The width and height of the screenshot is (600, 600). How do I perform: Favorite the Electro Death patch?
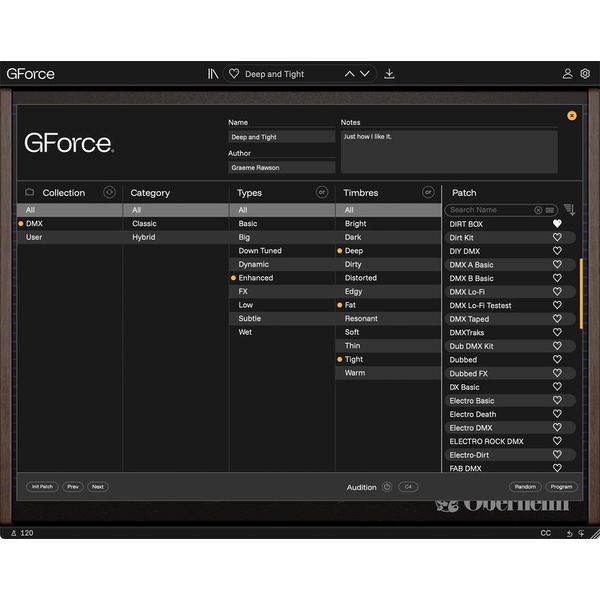pyautogui.click(x=557, y=414)
